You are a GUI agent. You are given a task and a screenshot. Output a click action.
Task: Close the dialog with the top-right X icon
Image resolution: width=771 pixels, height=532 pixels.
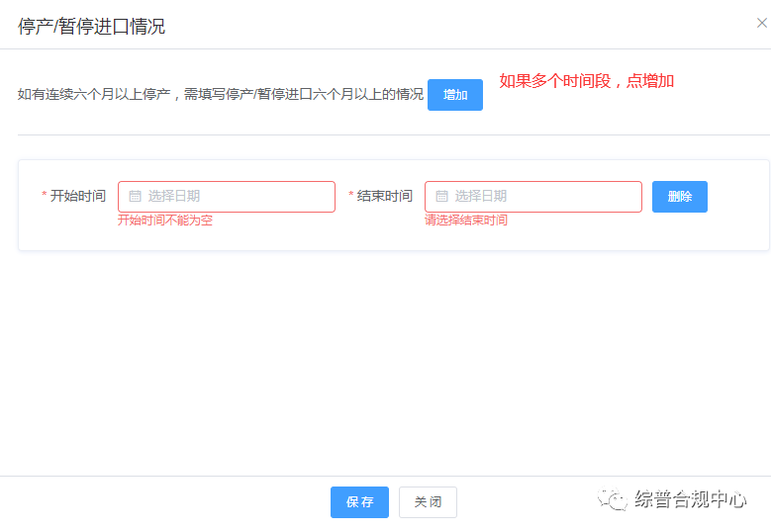click(x=761, y=24)
